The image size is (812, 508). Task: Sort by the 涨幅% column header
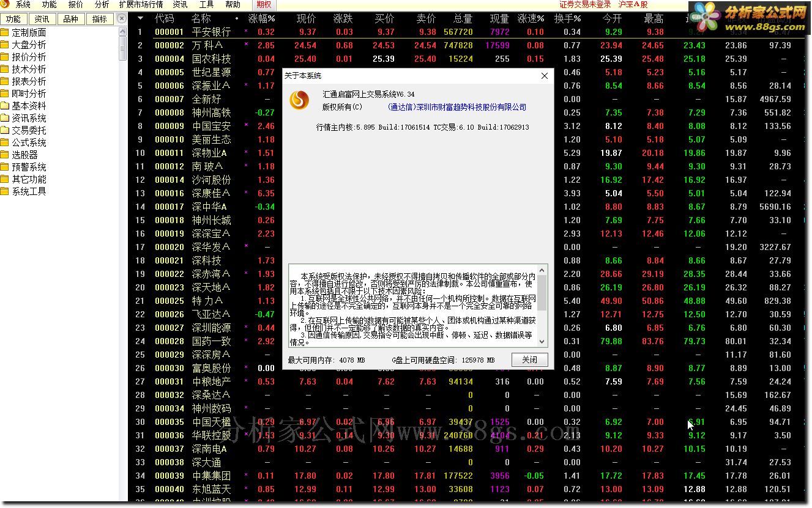[x=262, y=19]
